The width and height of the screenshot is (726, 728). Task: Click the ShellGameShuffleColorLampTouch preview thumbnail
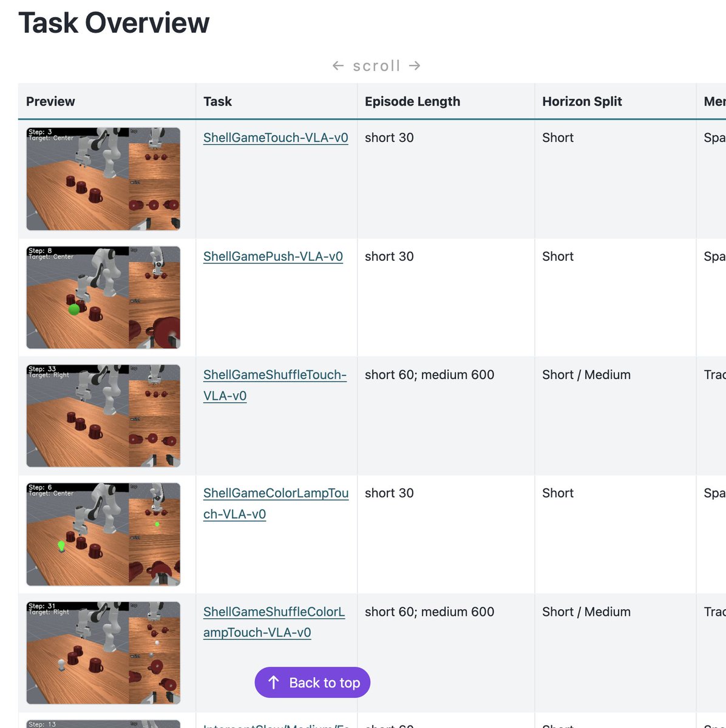pyautogui.click(x=103, y=653)
